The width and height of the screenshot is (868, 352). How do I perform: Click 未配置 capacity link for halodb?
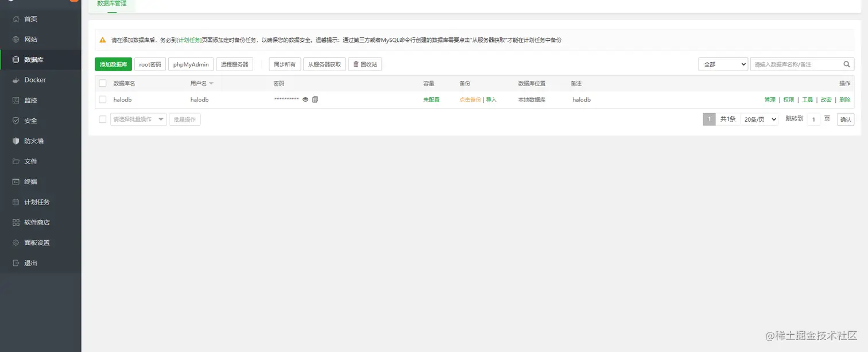click(x=432, y=99)
